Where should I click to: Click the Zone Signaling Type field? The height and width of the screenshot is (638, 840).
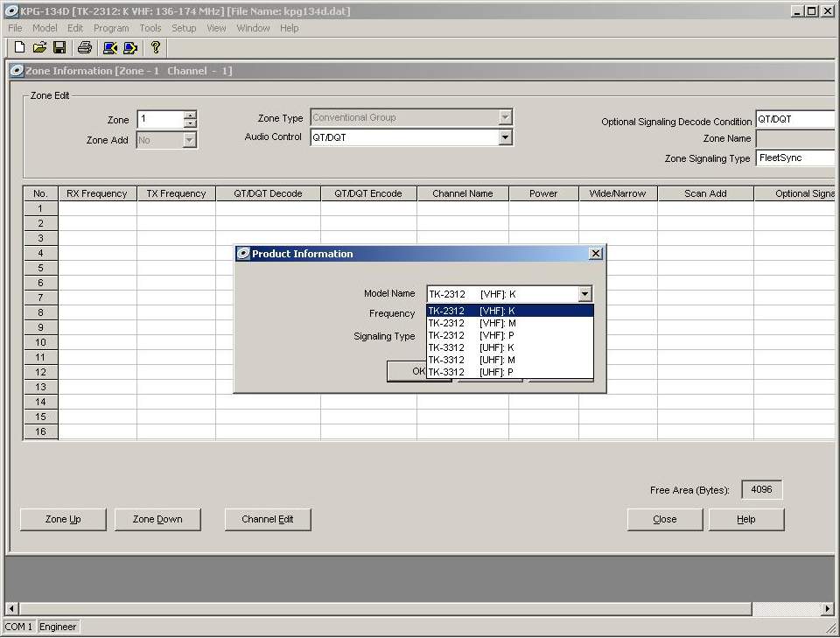click(x=796, y=158)
